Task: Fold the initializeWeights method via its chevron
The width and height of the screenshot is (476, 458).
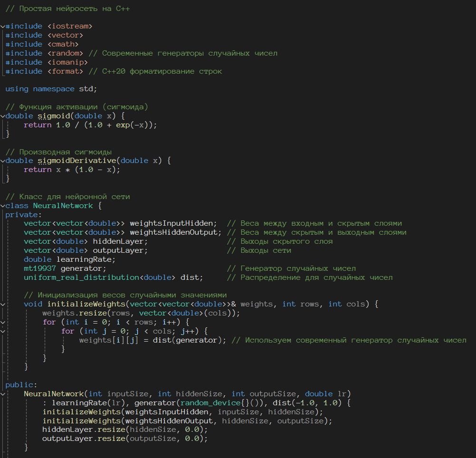Action: [x=3, y=305]
